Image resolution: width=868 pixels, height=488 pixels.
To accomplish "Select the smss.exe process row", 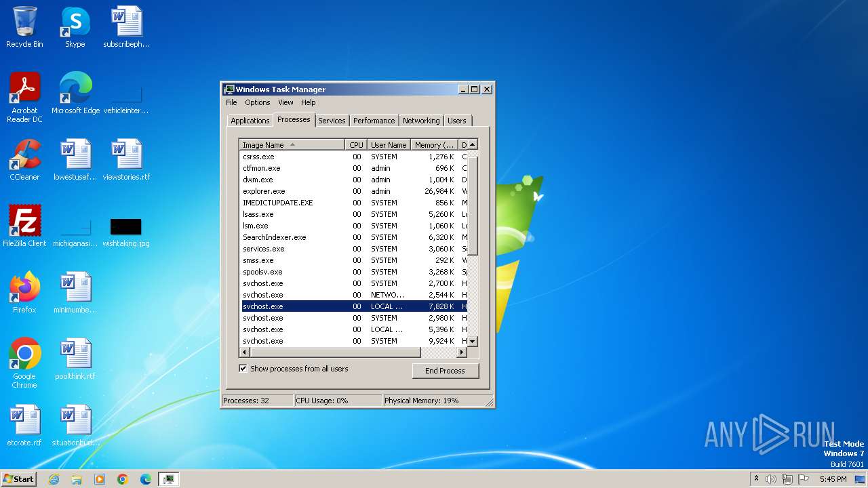I will point(353,260).
